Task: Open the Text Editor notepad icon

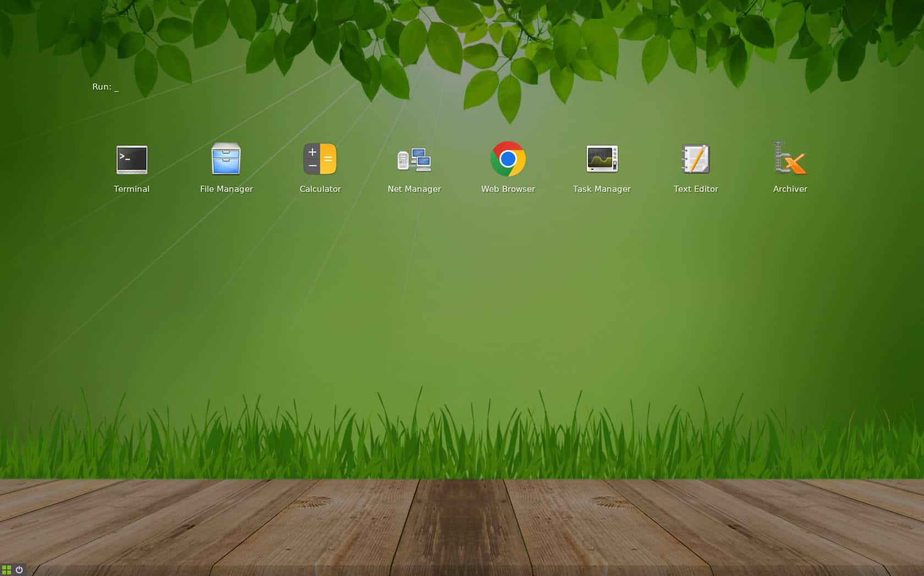Action: (695, 159)
